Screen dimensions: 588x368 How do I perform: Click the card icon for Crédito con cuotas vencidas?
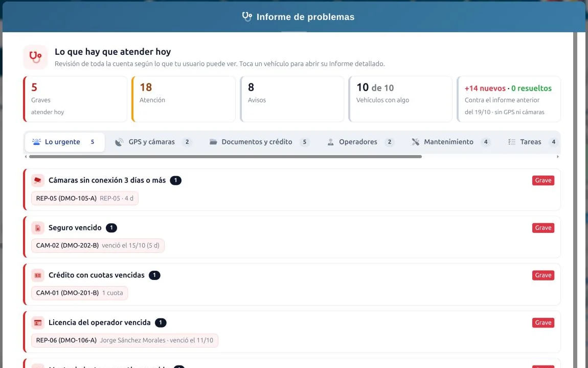point(37,275)
